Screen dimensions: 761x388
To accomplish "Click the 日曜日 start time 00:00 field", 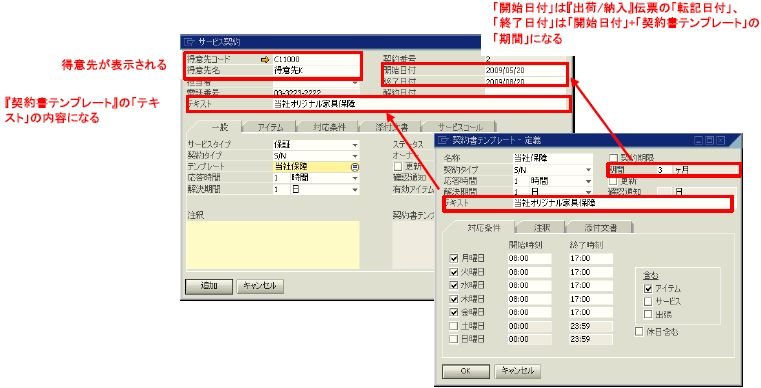I will pyautogui.click(x=529, y=339).
